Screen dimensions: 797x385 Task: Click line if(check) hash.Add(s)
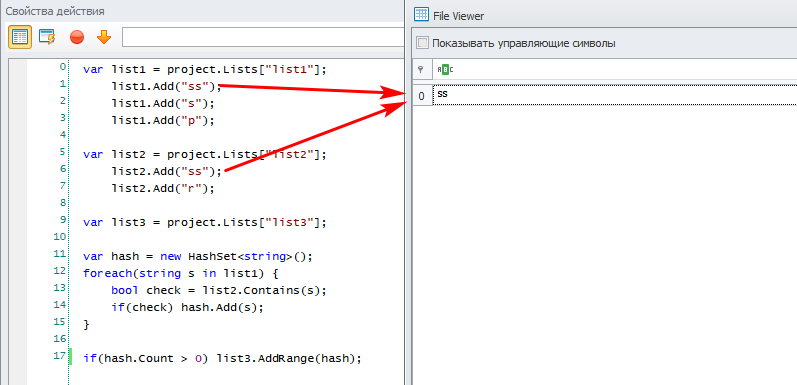(188, 308)
